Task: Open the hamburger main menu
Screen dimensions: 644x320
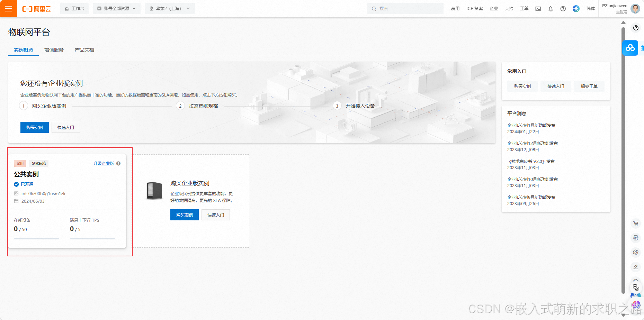Action: (x=9, y=9)
